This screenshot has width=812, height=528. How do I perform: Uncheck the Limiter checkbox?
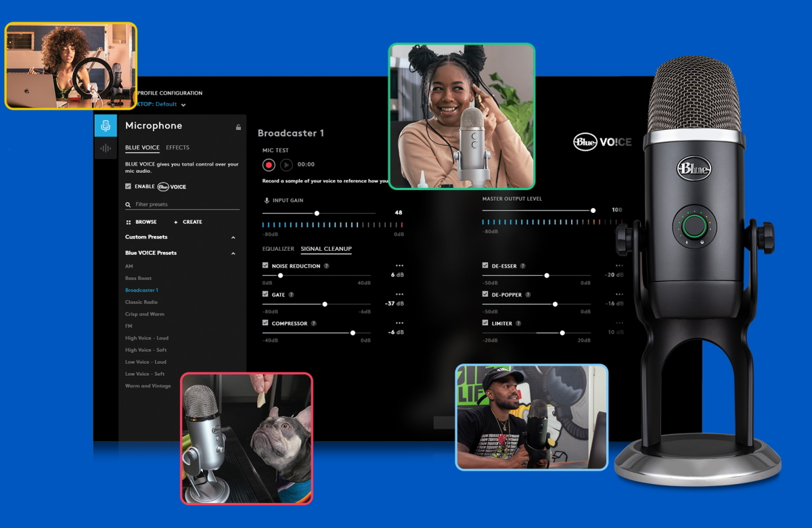point(485,323)
